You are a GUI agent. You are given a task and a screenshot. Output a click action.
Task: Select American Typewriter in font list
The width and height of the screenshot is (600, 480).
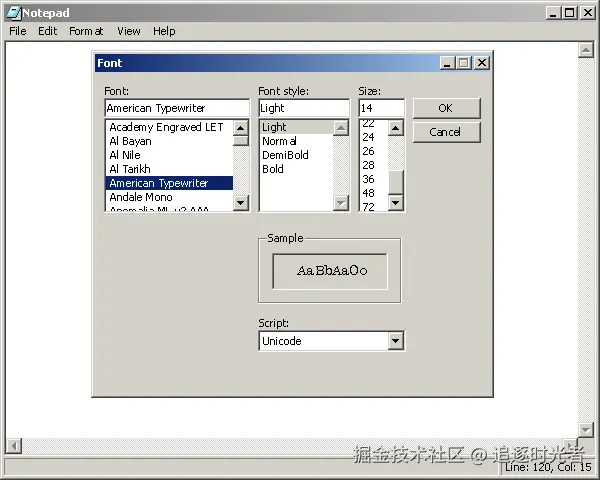[x=169, y=183]
